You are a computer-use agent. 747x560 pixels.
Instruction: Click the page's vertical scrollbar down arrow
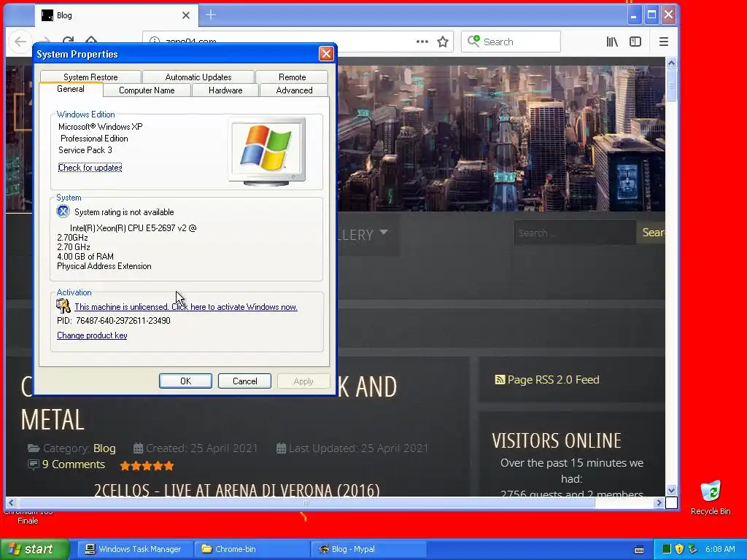671,490
